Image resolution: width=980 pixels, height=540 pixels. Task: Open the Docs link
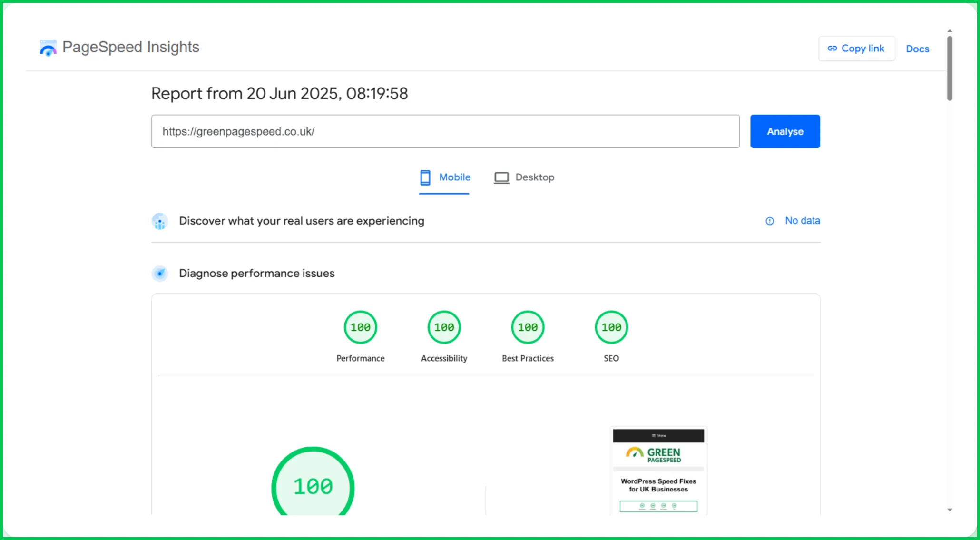(917, 49)
